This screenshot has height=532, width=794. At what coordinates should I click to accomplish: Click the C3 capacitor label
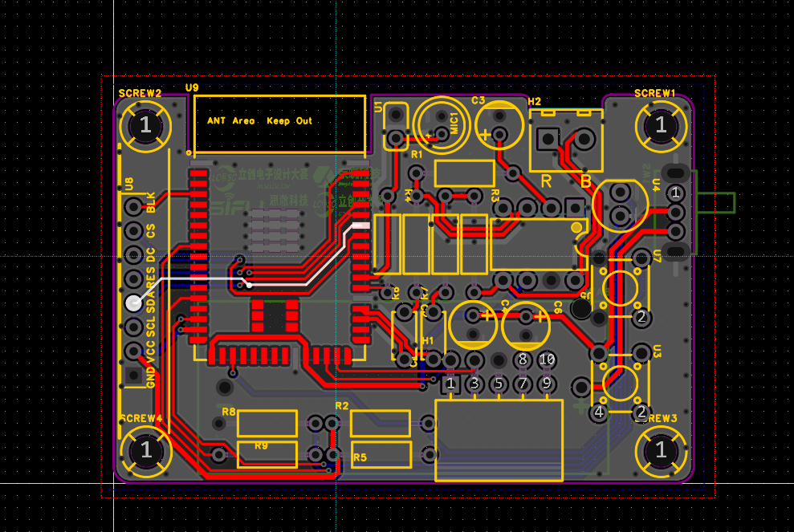tap(478, 100)
